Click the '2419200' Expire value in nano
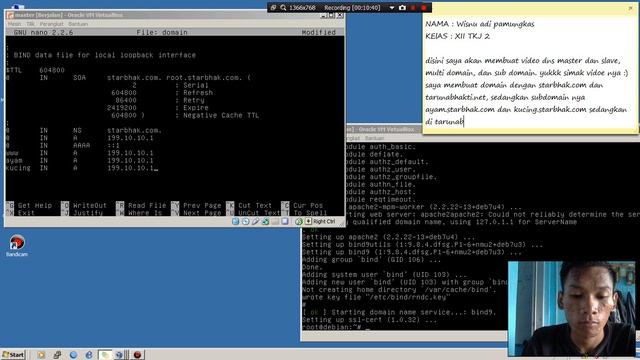Screen dimensions: 640x360 tap(122, 107)
